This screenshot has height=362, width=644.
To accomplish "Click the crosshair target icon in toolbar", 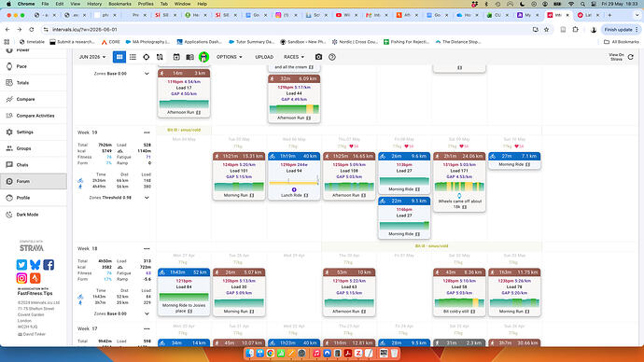I will (x=147, y=57).
